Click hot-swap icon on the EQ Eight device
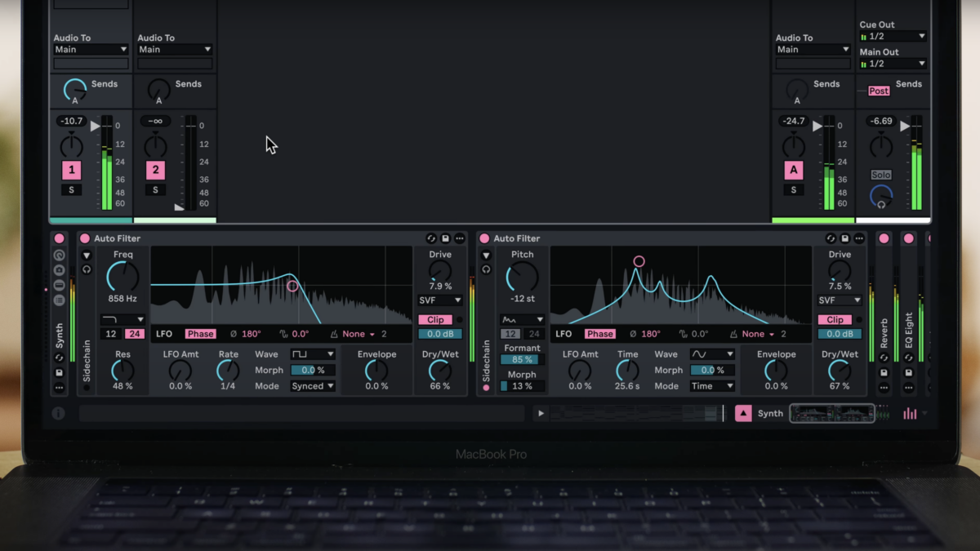 [x=908, y=358]
